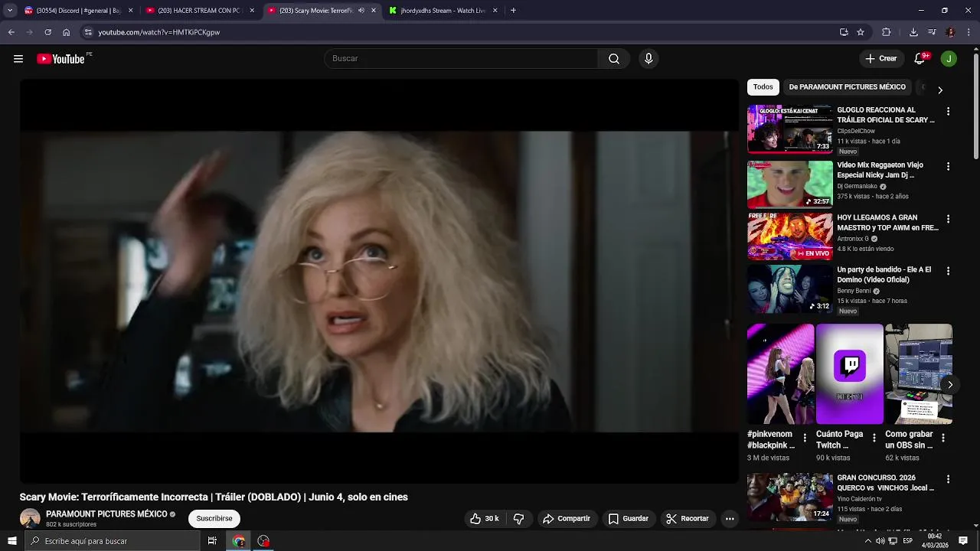Open Task View on taskbar

(x=212, y=541)
